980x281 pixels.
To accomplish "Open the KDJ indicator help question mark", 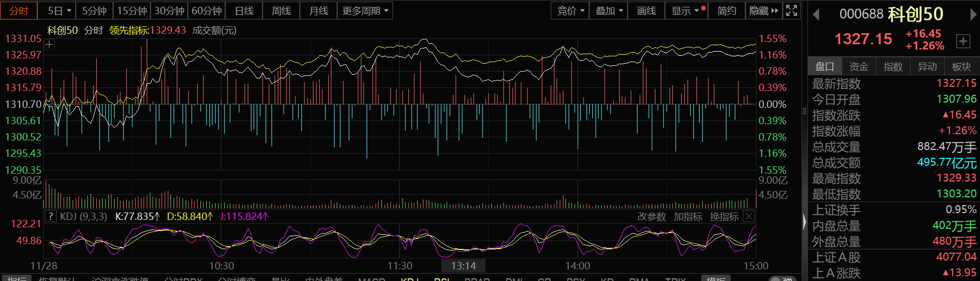I will pos(50,216).
